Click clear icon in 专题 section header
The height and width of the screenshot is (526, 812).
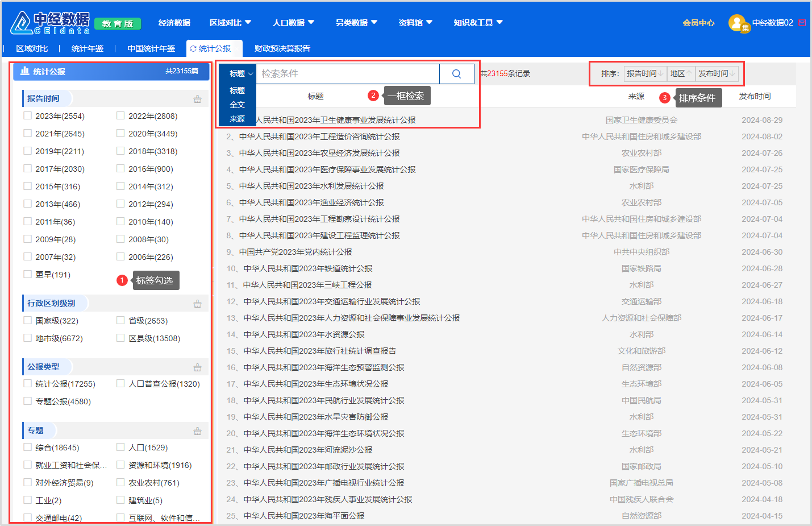197,431
